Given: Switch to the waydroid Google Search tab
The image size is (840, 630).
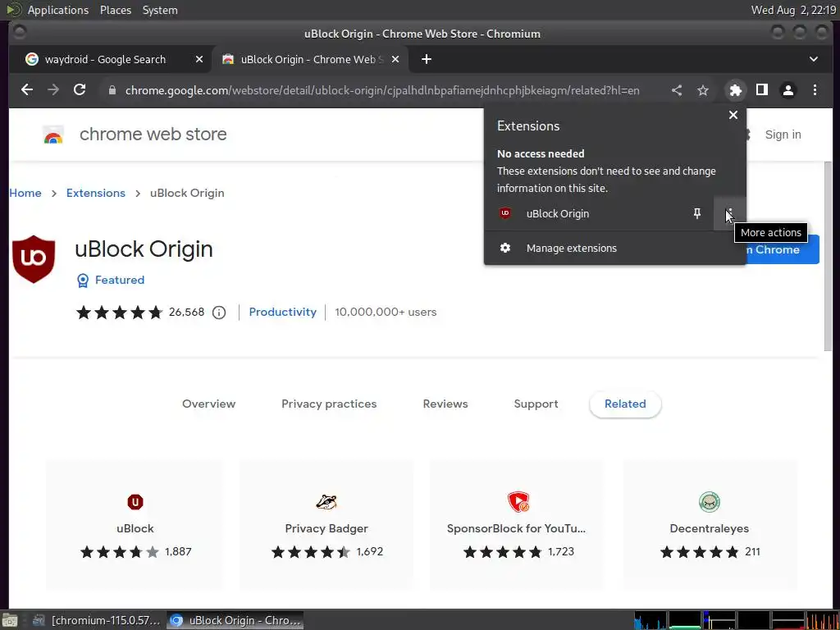Looking at the screenshot, I should (105, 59).
